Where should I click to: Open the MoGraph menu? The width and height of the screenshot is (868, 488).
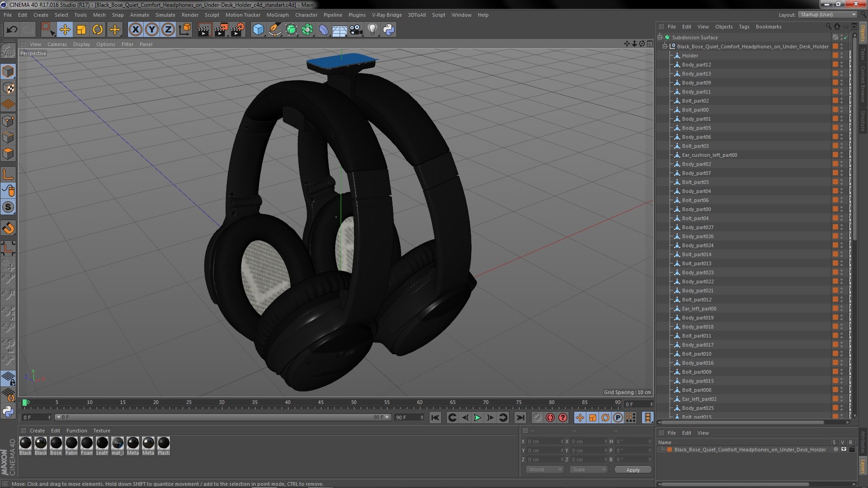278,15
